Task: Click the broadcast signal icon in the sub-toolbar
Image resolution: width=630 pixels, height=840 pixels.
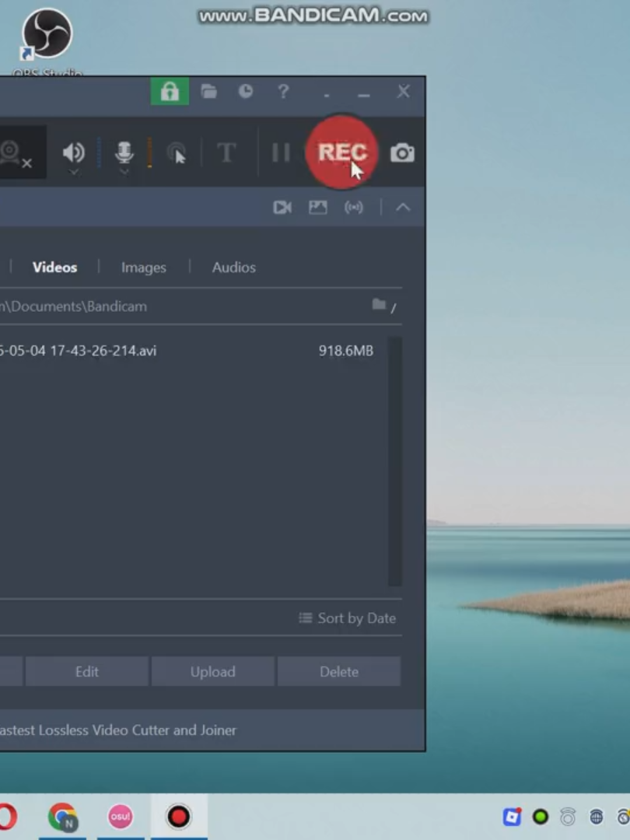Action: tap(354, 208)
